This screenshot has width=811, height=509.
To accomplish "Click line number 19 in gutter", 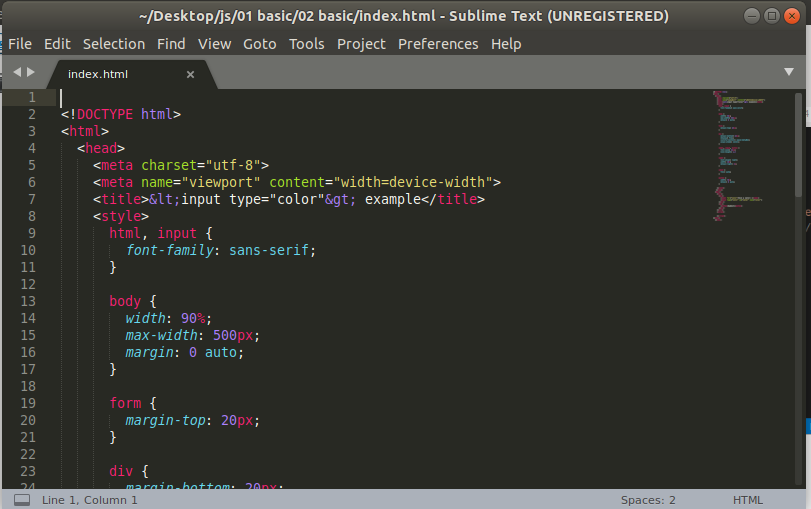I will coord(28,403).
